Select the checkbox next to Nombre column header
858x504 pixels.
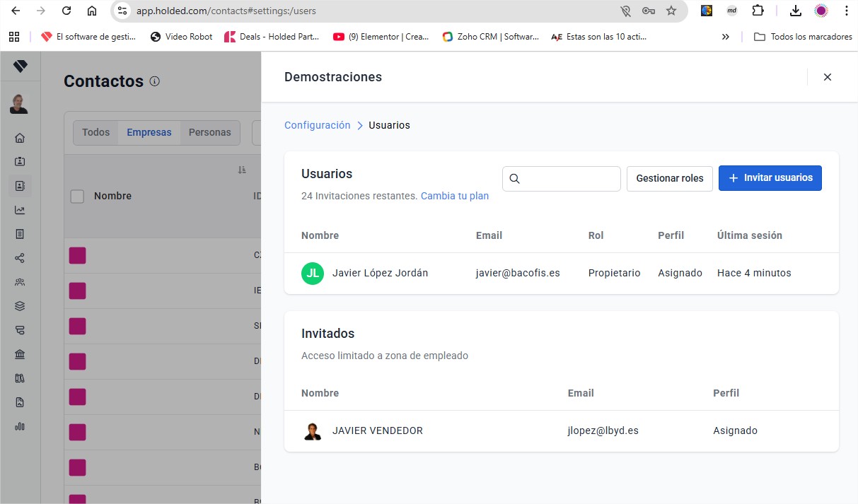pos(78,196)
